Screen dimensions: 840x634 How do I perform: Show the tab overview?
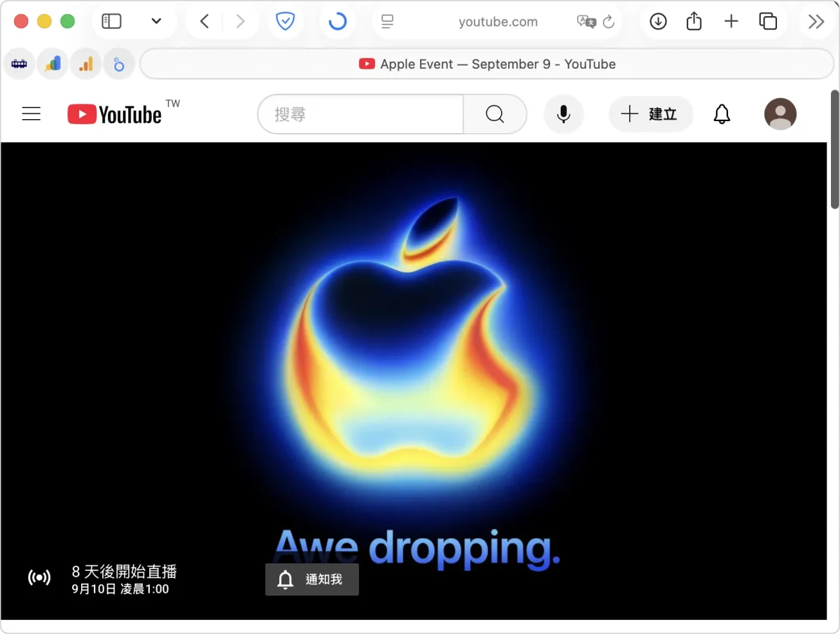[x=768, y=21]
